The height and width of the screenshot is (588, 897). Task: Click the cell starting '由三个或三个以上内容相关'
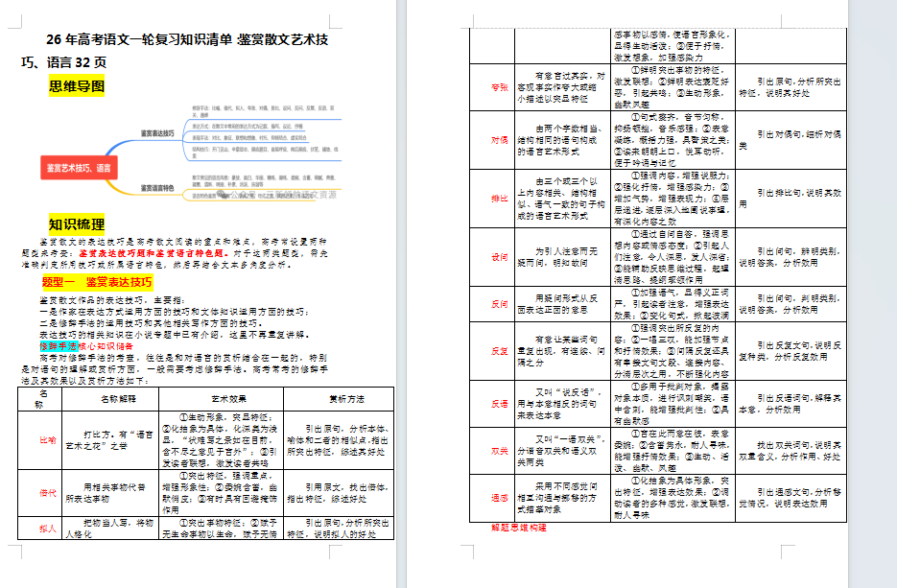pyautogui.click(x=562, y=198)
